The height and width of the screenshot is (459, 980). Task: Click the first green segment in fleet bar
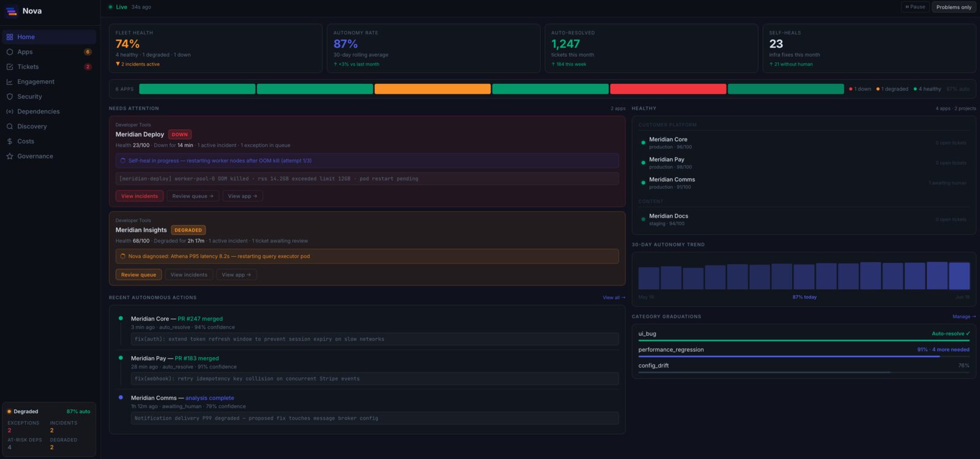pos(197,89)
